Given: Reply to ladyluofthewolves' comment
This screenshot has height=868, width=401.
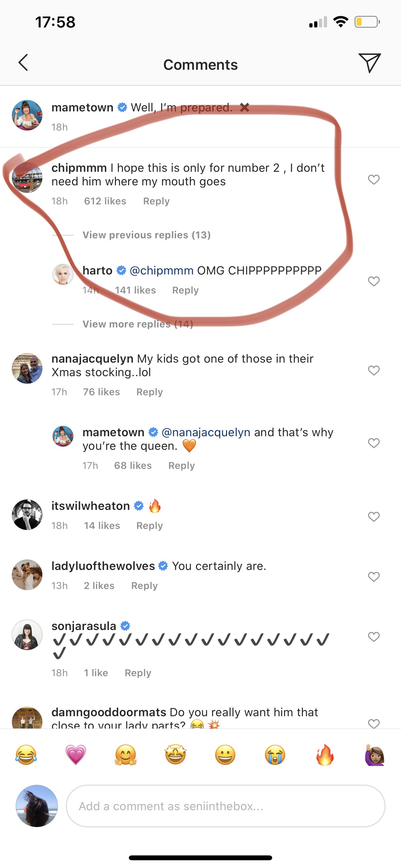Looking at the screenshot, I should pos(144,586).
